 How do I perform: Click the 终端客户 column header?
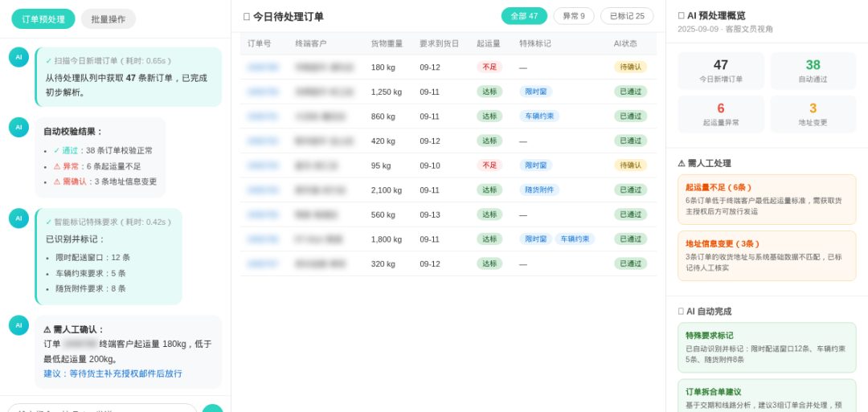[x=311, y=43]
